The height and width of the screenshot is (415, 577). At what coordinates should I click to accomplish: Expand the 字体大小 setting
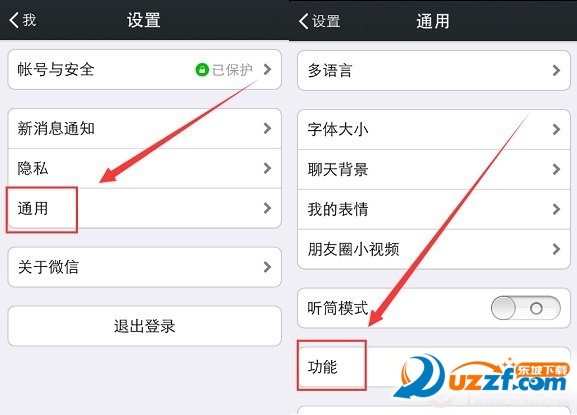click(x=434, y=130)
